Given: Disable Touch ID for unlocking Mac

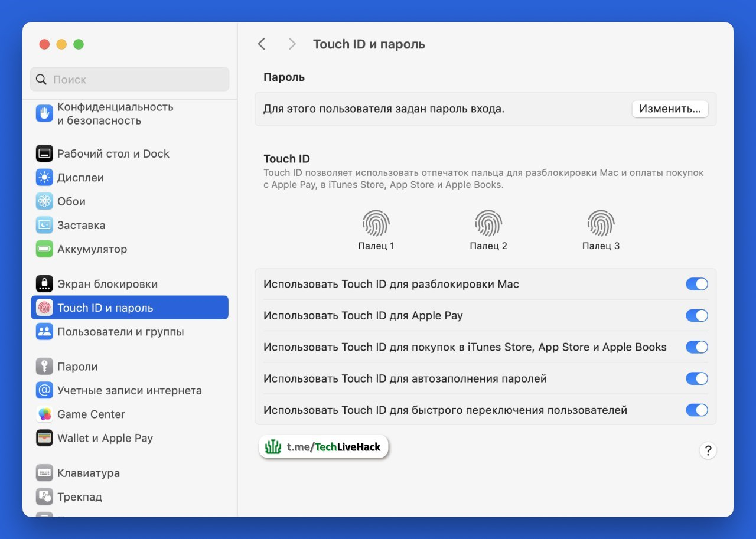Looking at the screenshot, I should click(697, 284).
